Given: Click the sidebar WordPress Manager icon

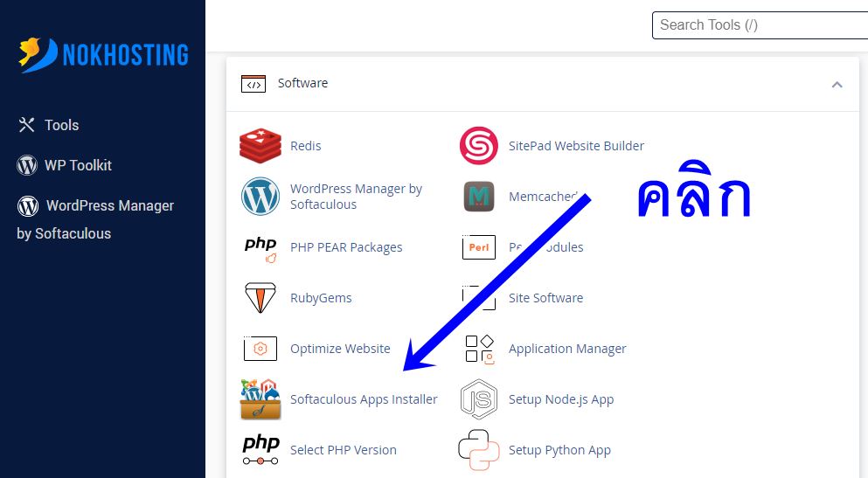Looking at the screenshot, I should click(x=28, y=206).
